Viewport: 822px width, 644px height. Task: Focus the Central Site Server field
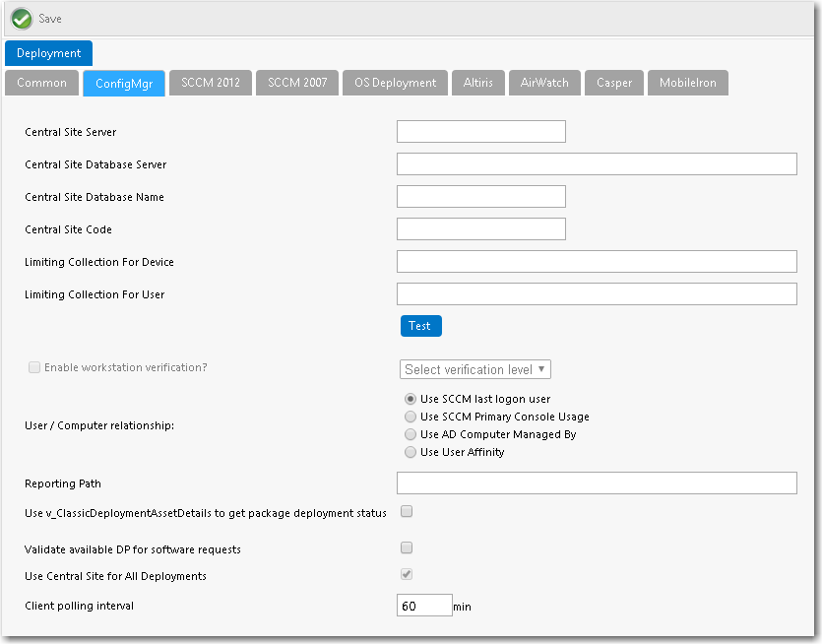coord(481,131)
